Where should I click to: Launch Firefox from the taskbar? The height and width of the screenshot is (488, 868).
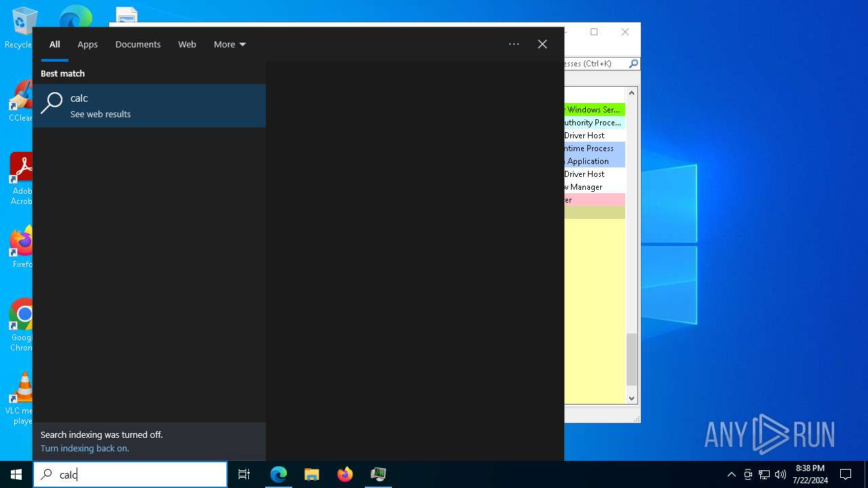345,474
